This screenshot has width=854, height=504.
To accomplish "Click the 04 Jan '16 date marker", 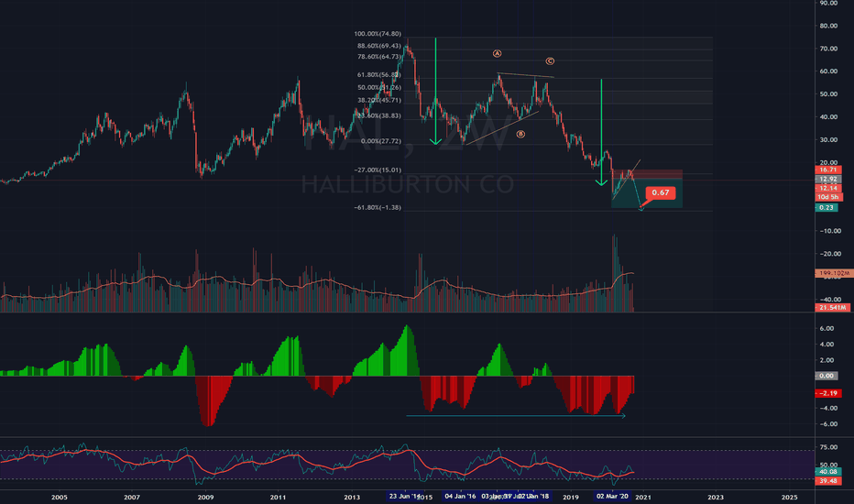I will point(460,497).
